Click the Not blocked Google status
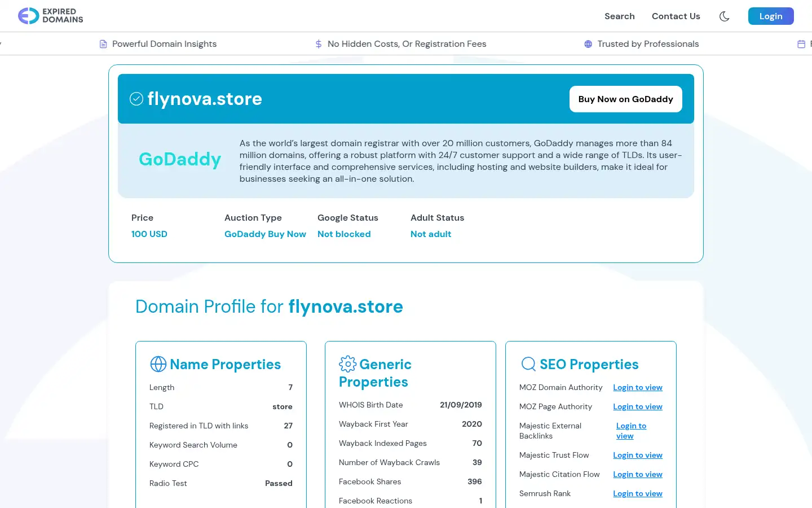812x508 pixels. click(x=344, y=234)
